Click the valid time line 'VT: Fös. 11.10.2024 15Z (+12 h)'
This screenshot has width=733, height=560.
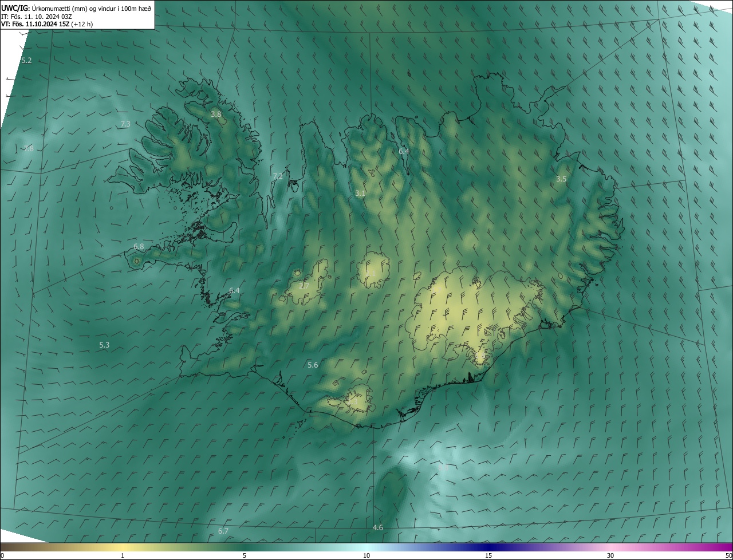[x=47, y=24]
